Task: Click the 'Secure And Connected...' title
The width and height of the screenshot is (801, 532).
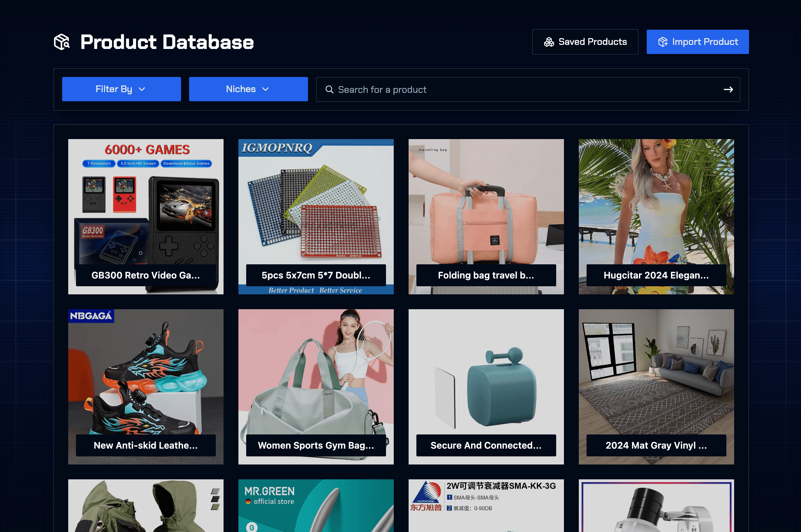Action: [x=486, y=445]
